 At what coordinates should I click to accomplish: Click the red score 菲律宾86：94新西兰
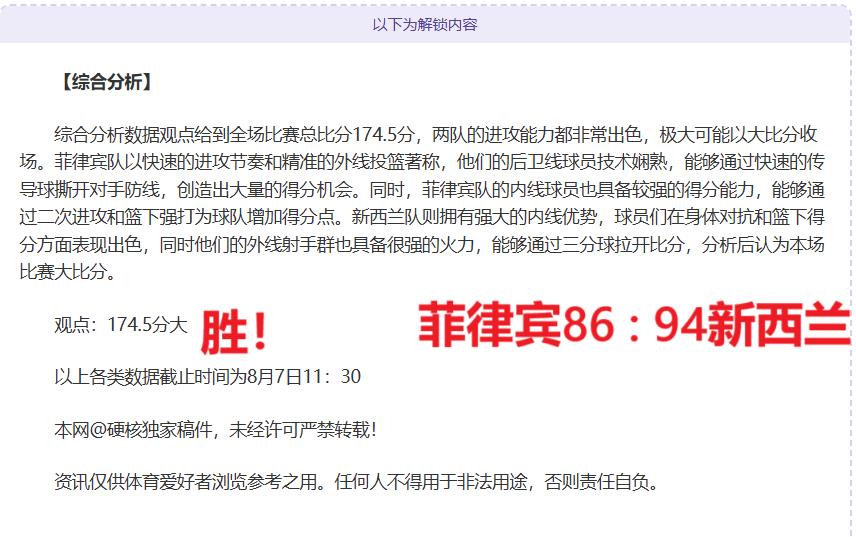pos(634,324)
